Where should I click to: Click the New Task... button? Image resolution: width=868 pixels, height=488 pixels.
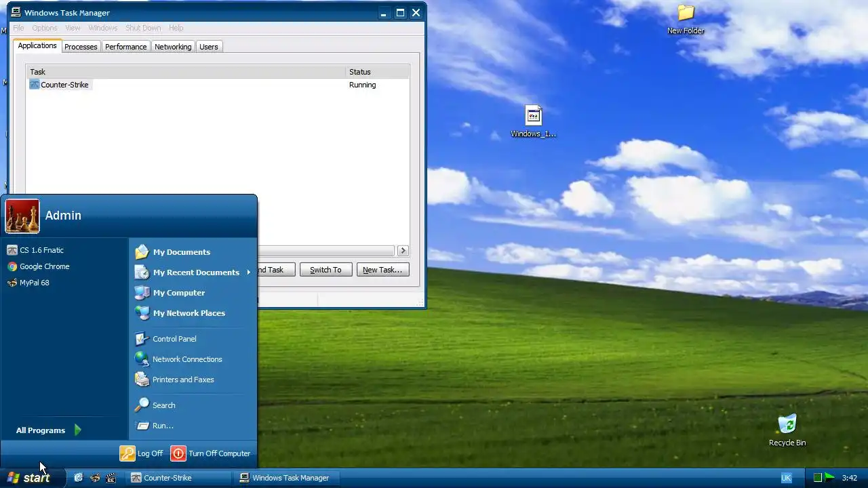382,270
